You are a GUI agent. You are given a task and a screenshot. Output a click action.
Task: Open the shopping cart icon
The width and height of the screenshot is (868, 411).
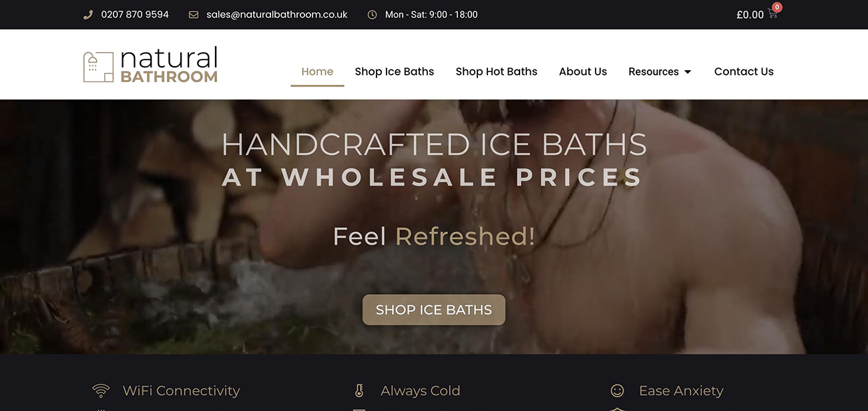[773, 15]
